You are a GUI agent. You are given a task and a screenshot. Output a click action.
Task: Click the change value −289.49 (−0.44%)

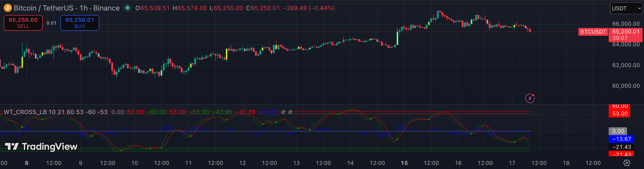click(309, 8)
